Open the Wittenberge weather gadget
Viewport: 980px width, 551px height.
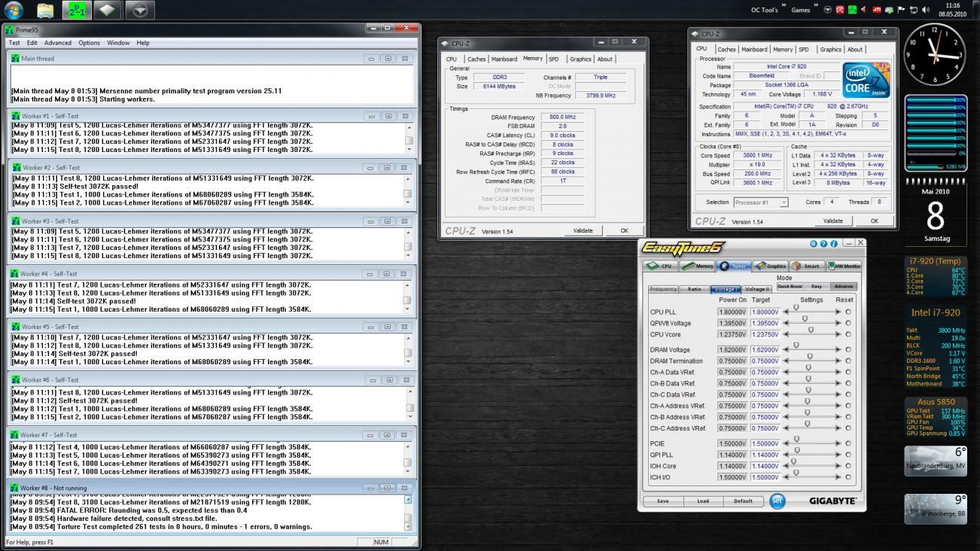tap(936, 509)
